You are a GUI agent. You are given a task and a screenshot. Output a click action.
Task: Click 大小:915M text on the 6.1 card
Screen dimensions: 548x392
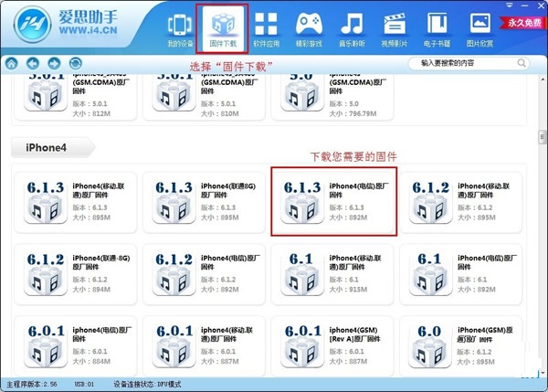click(348, 290)
